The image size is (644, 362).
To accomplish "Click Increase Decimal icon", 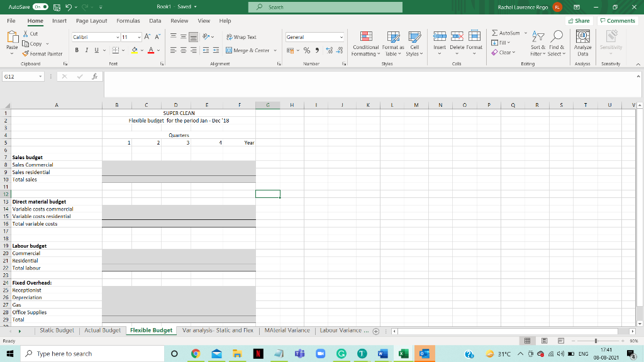I will point(329,50).
